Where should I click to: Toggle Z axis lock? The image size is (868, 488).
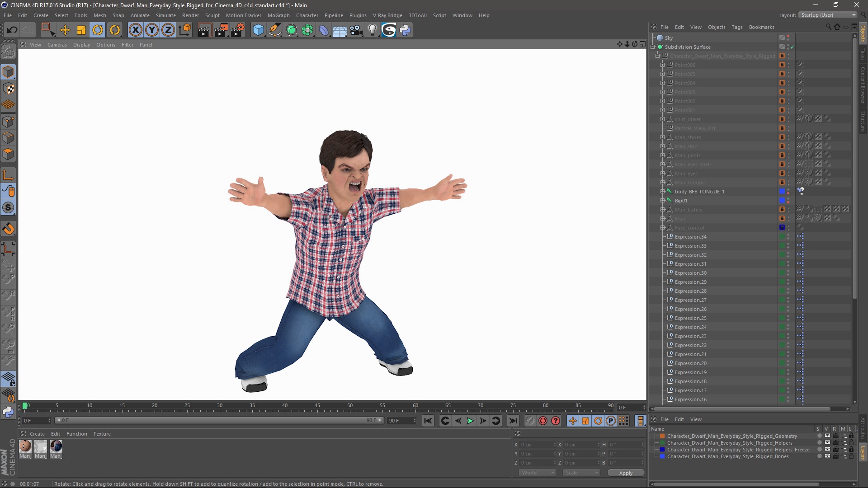168,30
